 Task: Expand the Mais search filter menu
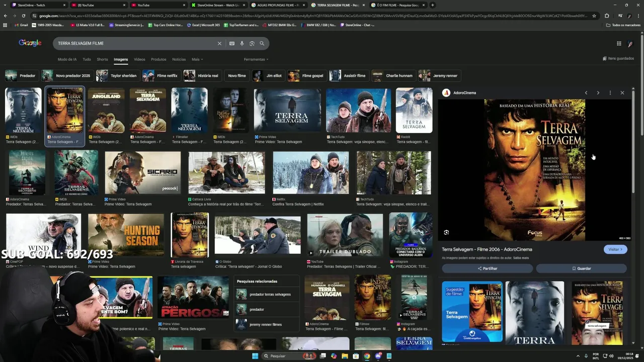pyautogui.click(x=197, y=59)
